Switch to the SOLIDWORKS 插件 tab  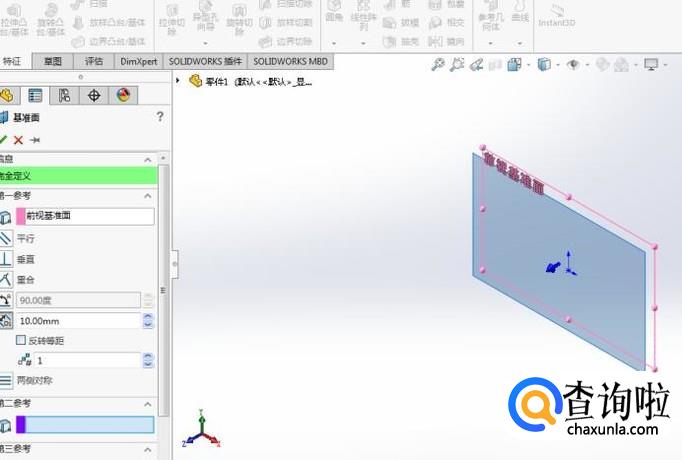pos(205,61)
